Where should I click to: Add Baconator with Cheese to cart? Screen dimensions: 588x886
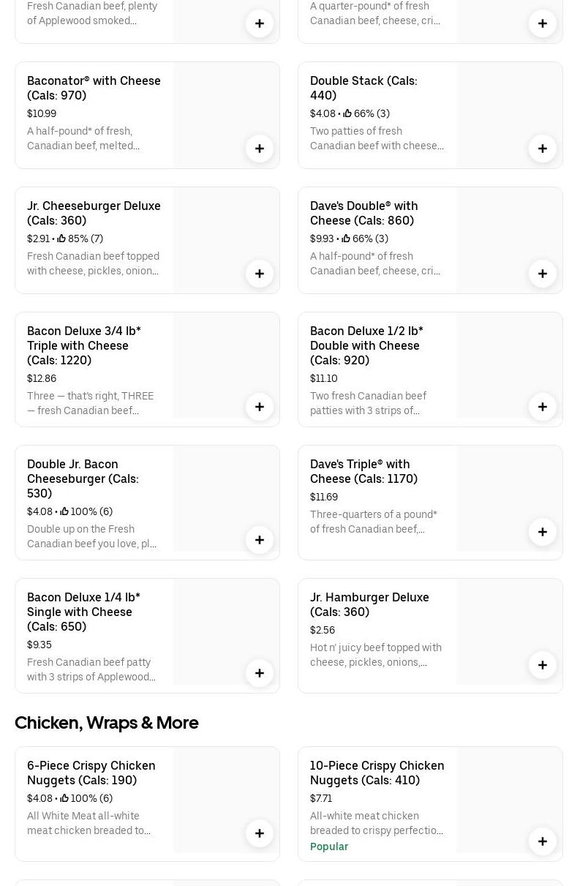260,149
